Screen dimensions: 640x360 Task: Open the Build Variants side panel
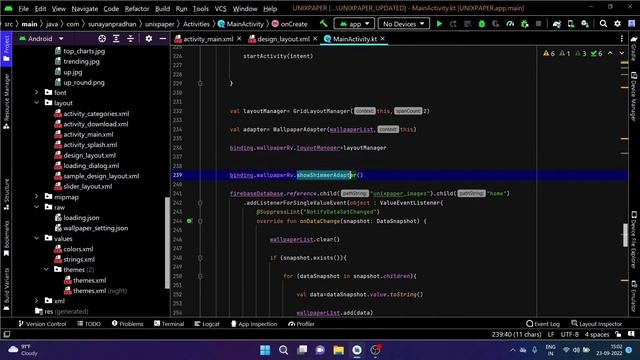tap(6, 289)
